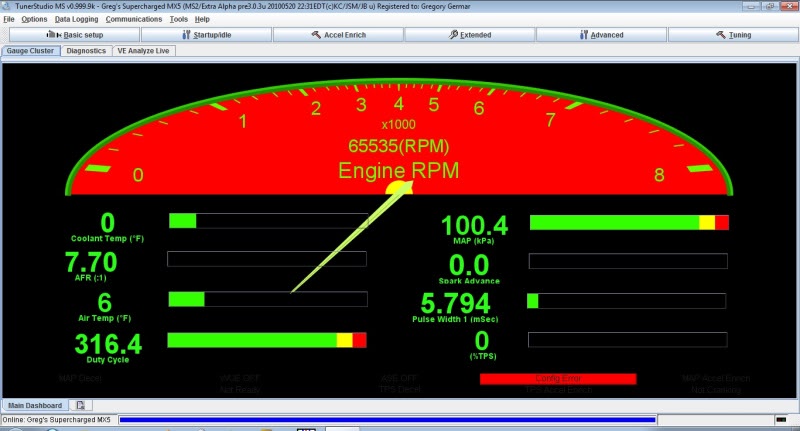
Task: Click the new dashboard icon beside Main Dashboard
Action: click(81, 405)
